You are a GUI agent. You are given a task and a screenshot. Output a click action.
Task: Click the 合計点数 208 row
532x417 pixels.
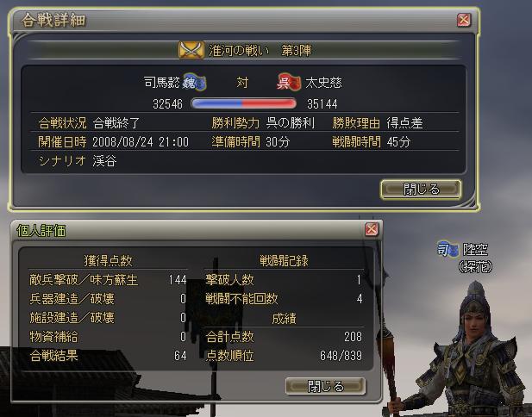coord(284,337)
